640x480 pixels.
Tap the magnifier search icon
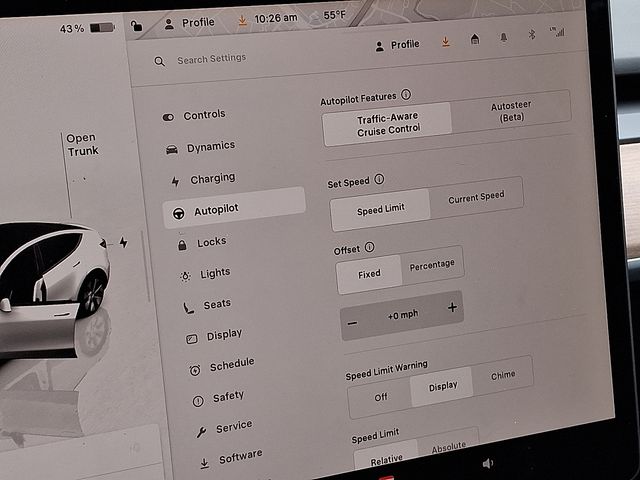point(160,62)
